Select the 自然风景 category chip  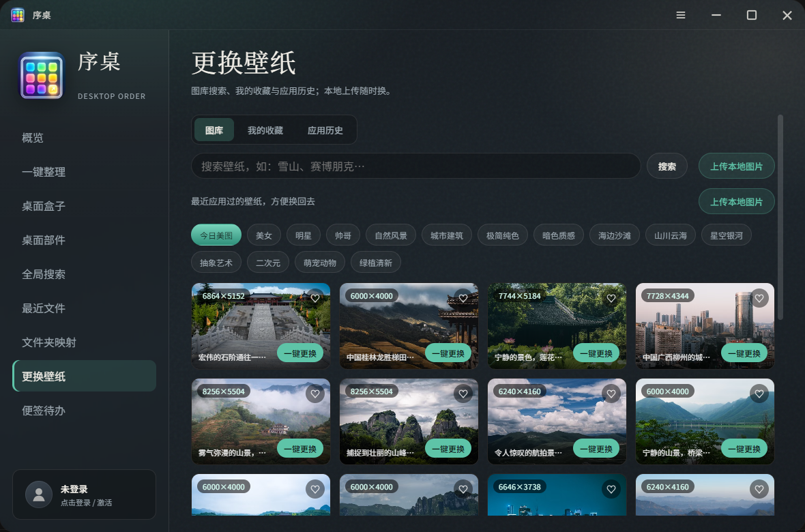click(x=391, y=235)
